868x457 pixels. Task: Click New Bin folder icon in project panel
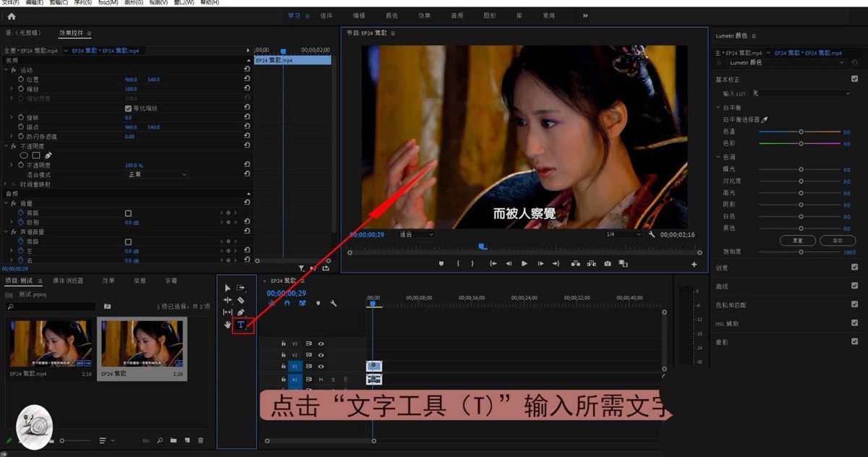point(174,440)
